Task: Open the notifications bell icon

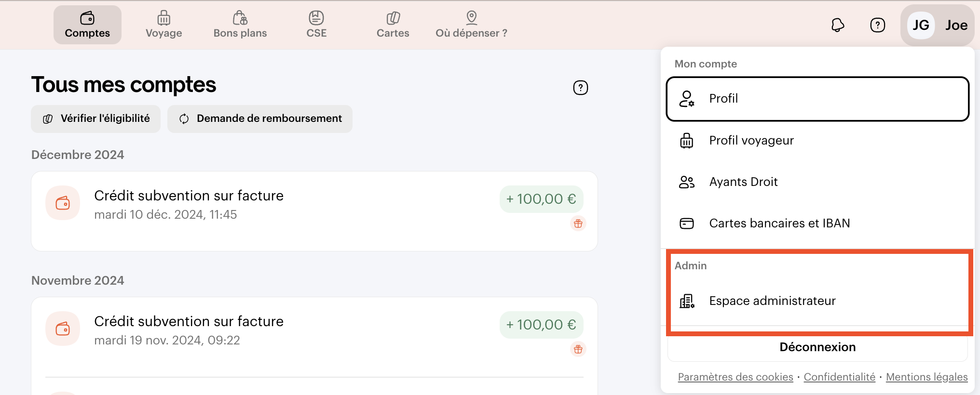Action: point(838,25)
